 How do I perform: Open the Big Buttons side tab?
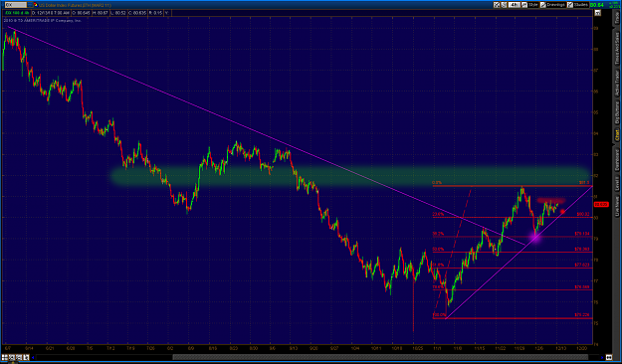click(x=617, y=111)
